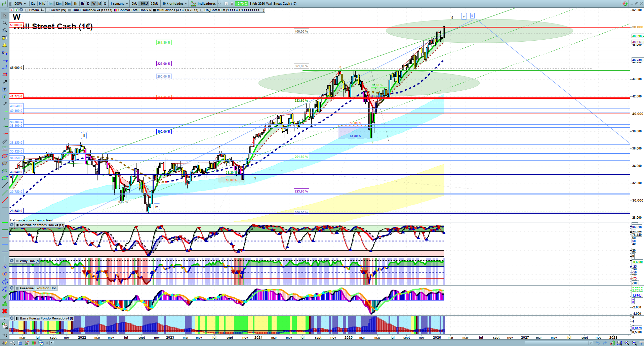Choose the black diagonal trendline tool
Viewport: 644px width, 346px height.
pyautogui.click(x=5, y=185)
